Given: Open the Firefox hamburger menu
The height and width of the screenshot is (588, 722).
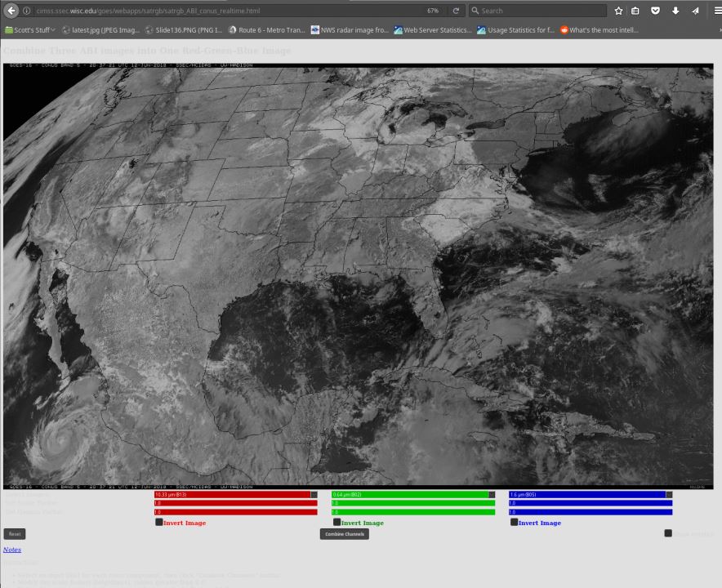Looking at the screenshot, I should tap(717, 11).
